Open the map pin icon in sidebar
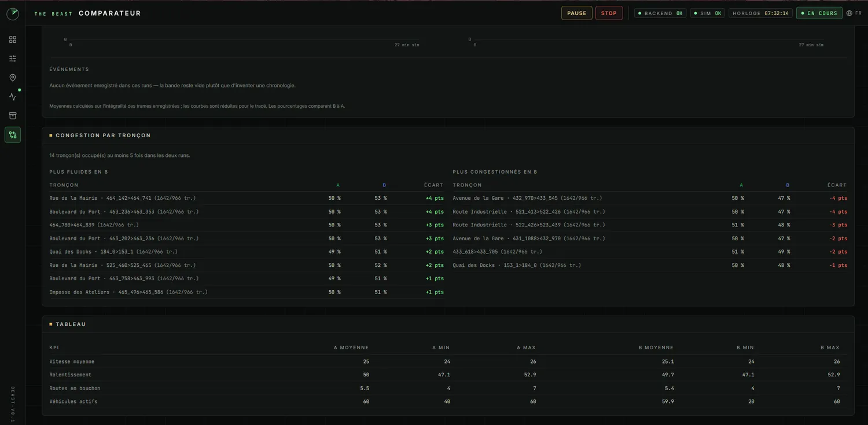This screenshot has width=868, height=425. pos(13,78)
